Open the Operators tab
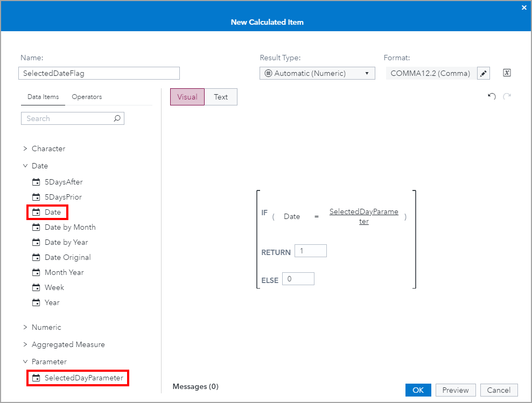Image resolution: width=532 pixels, height=403 pixels. pyautogui.click(x=87, y=97)
